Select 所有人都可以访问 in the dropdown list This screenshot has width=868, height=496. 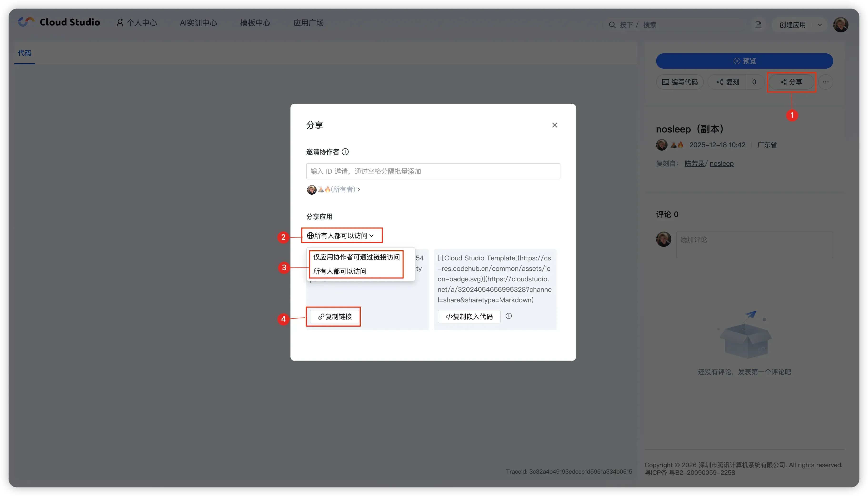[x=340, y=272]
